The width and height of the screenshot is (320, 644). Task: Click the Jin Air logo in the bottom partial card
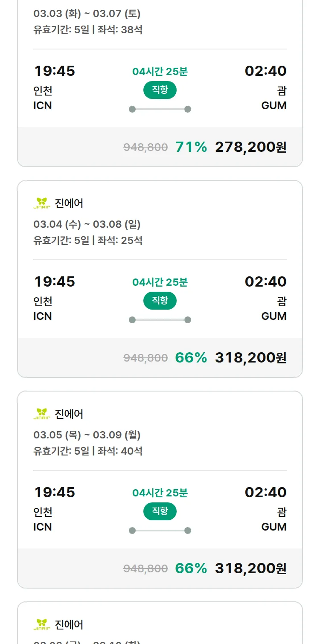42,624
